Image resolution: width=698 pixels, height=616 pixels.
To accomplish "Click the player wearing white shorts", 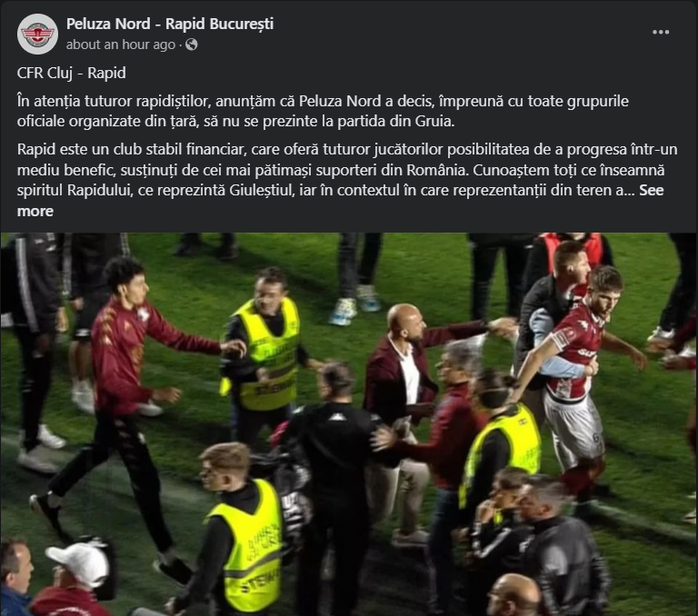I will [579, 378].
